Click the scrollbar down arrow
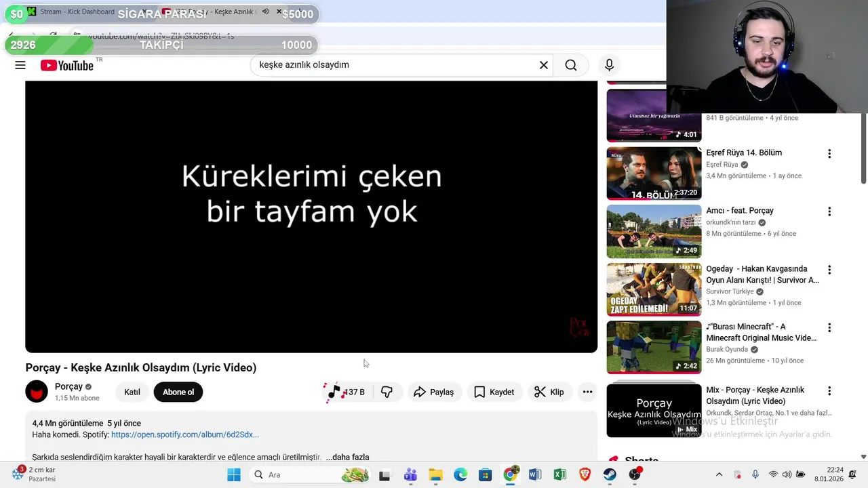This screenshot has width=868, height=488. pyautogui.click(x=863, y=457)
